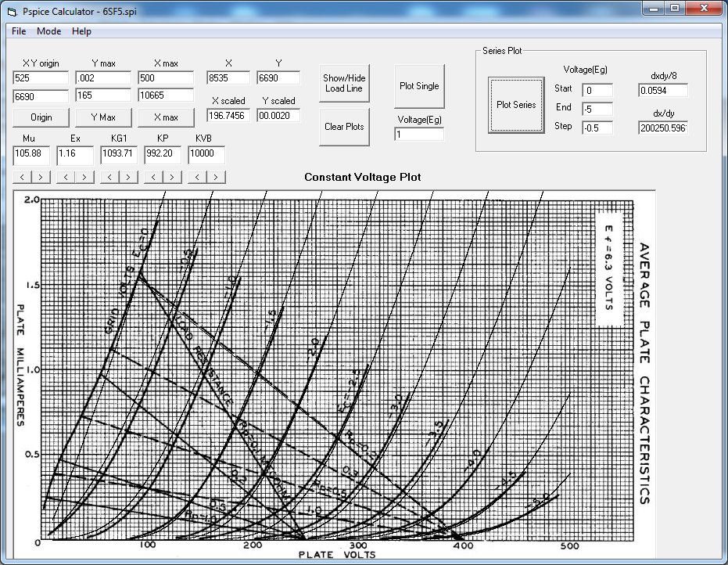This screenshot has height=565, width=728.
Task: Increase Ex with right arrow
Action: [x=84, y=177]
